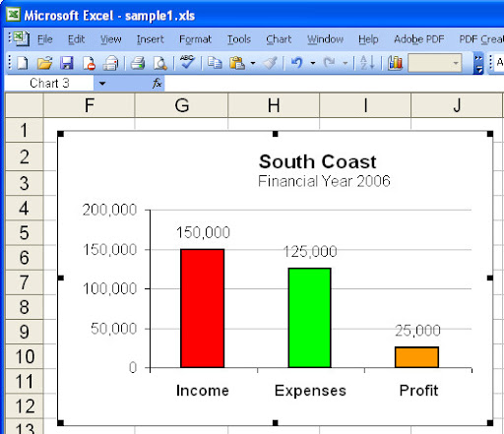Click the Select All corner button
This screenshot has width=504, height=434.
[24, 105]
